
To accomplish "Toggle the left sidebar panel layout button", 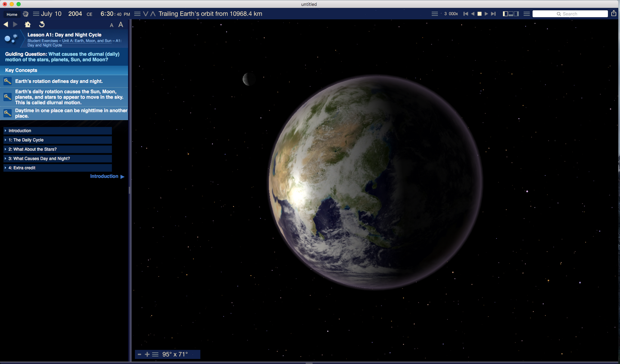I will [505, 14].
